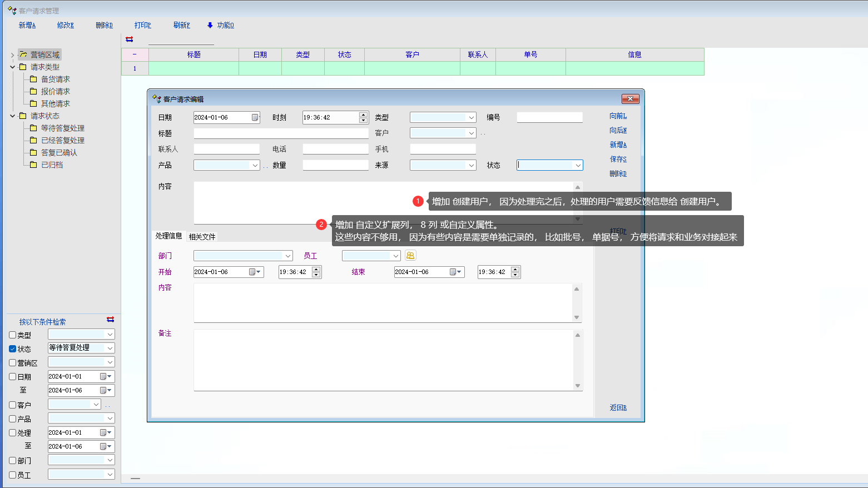Collapse the 请求类型 tree node
Screen dimensions: 868x488
point(13,67)
